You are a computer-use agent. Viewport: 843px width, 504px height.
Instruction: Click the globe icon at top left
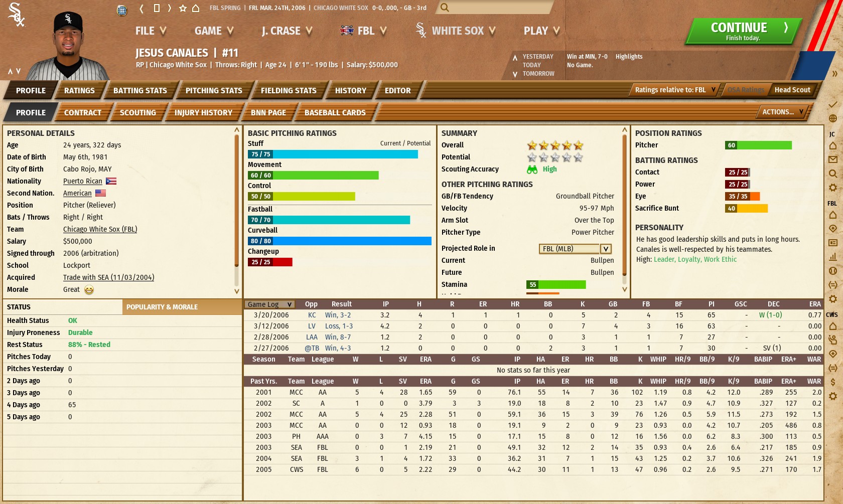122,10
